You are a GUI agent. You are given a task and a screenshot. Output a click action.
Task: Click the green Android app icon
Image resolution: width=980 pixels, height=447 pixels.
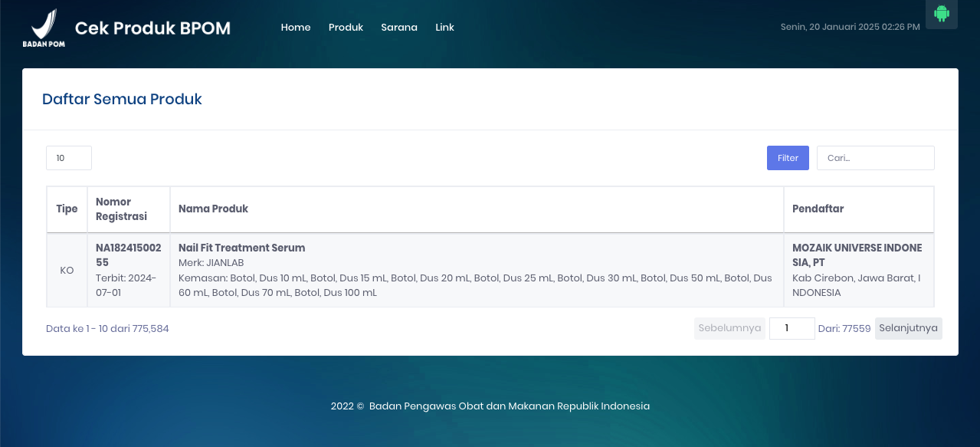pos(942,14)
